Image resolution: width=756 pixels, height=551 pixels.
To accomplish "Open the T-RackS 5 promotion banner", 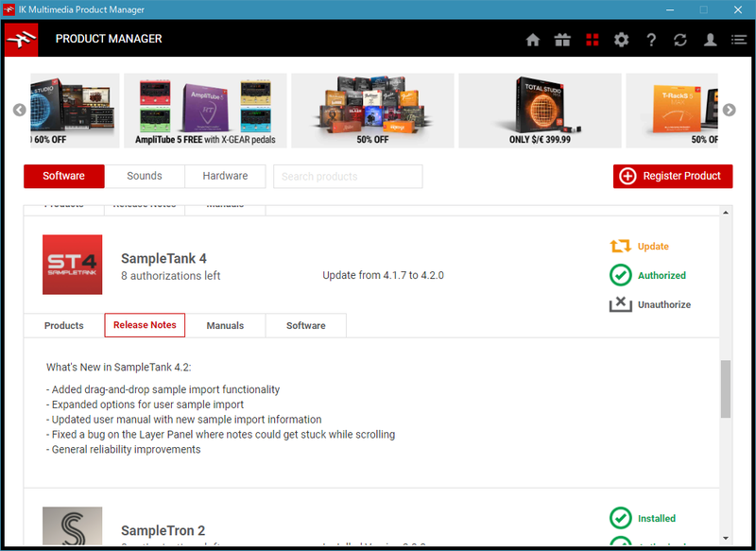I will 672,111.
